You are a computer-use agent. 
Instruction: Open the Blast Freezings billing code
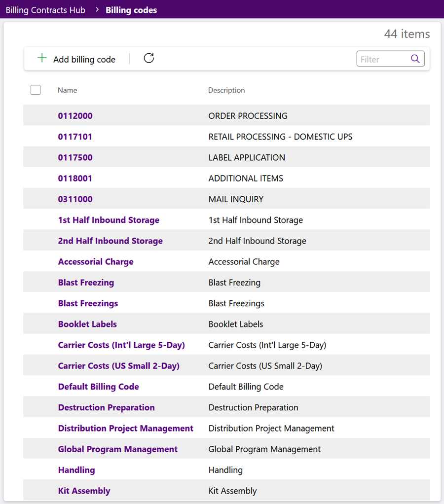[88, 303]
